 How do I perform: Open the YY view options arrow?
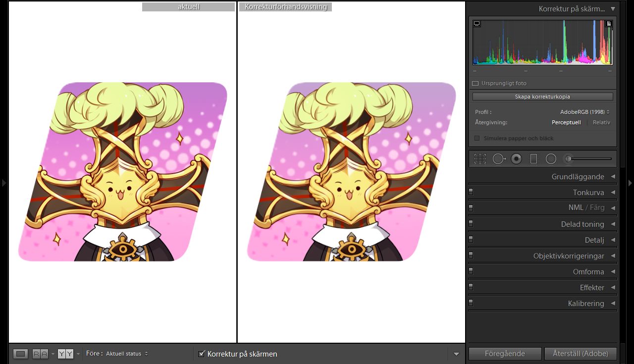tap(78, 354)
